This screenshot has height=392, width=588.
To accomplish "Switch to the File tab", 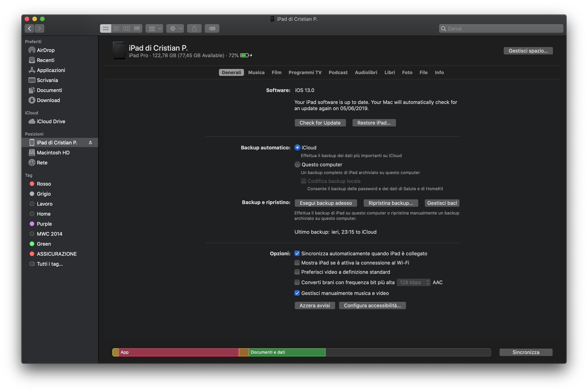I will 423,73.
